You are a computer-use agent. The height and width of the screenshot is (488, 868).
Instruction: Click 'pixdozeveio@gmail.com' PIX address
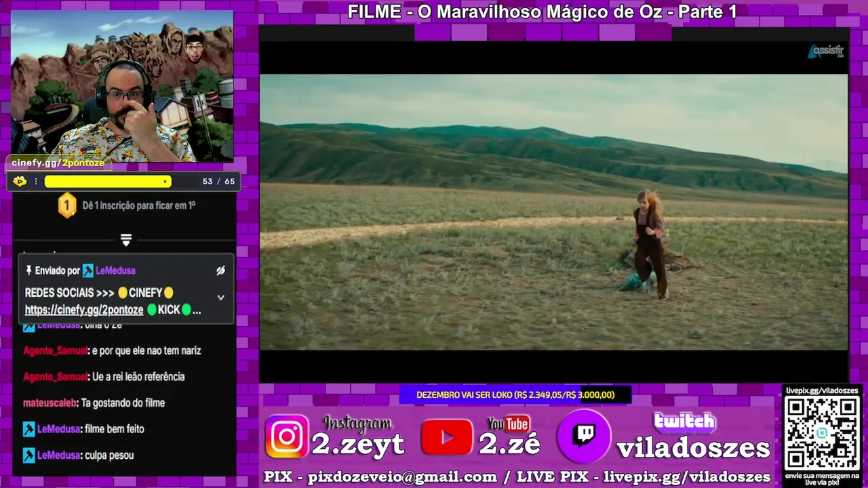(x=403, y=477)
